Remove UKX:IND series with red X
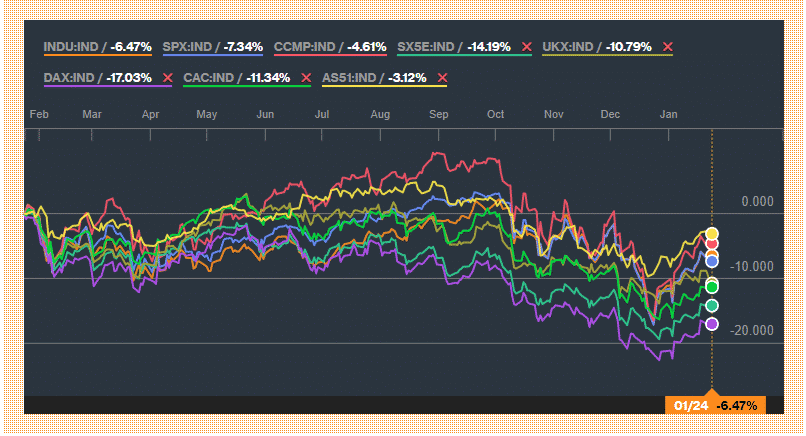 [x=667, y=47]
